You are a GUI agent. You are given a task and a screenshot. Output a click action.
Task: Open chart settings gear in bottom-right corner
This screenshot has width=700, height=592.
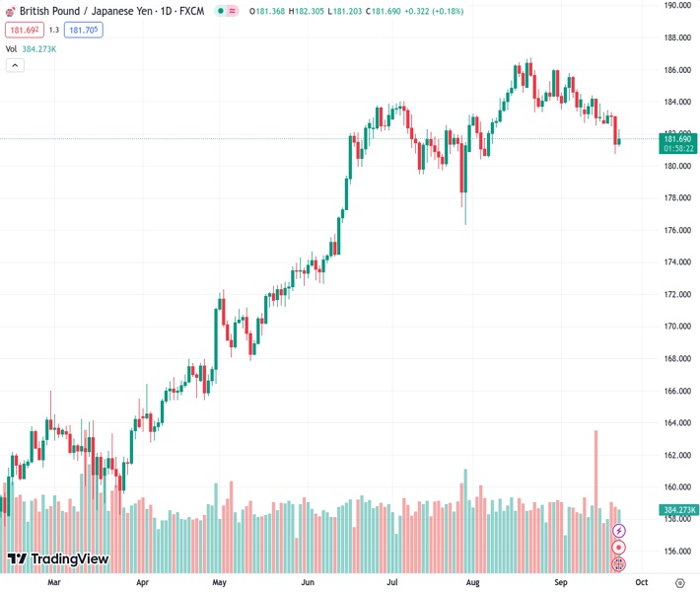pyautogui.click(x=680, y=583)
